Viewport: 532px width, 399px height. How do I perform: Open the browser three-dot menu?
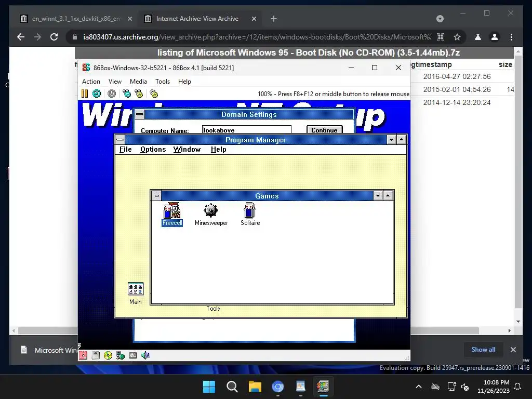[x=511, y=37]
